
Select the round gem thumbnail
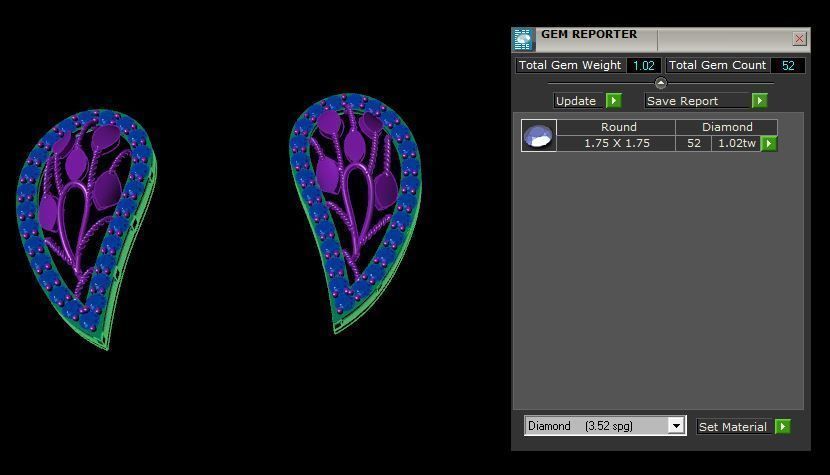click(x=538, y=136)
